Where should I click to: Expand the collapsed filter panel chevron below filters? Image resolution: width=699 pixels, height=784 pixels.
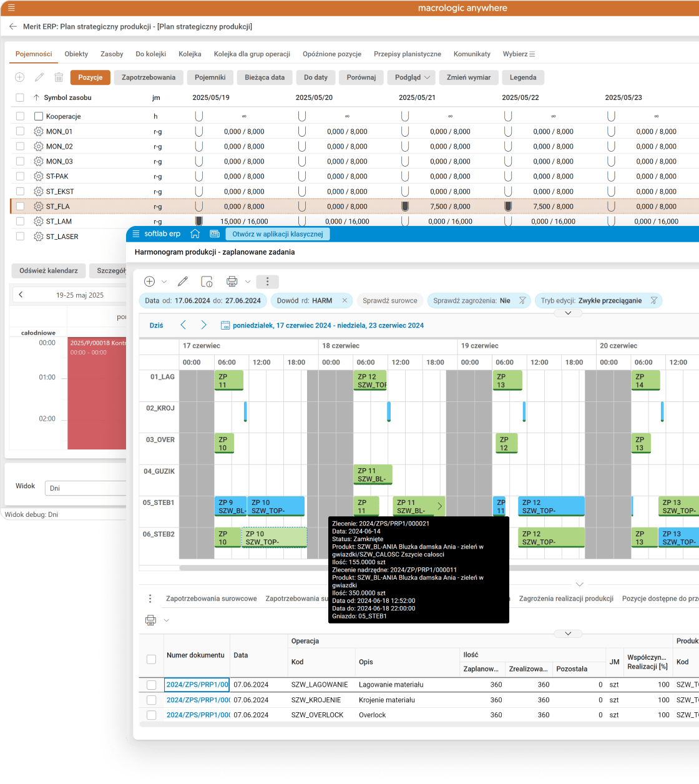point(568,313)
